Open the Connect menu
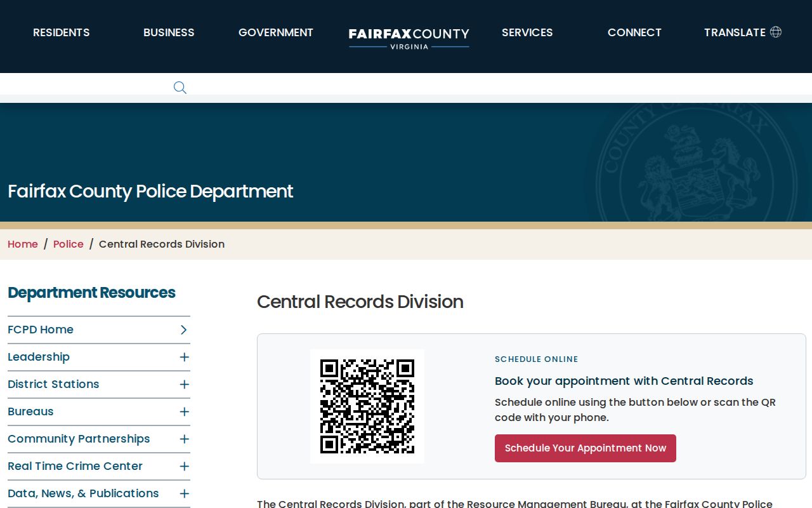This screenshot has height=508, width=812. (634, 32)
